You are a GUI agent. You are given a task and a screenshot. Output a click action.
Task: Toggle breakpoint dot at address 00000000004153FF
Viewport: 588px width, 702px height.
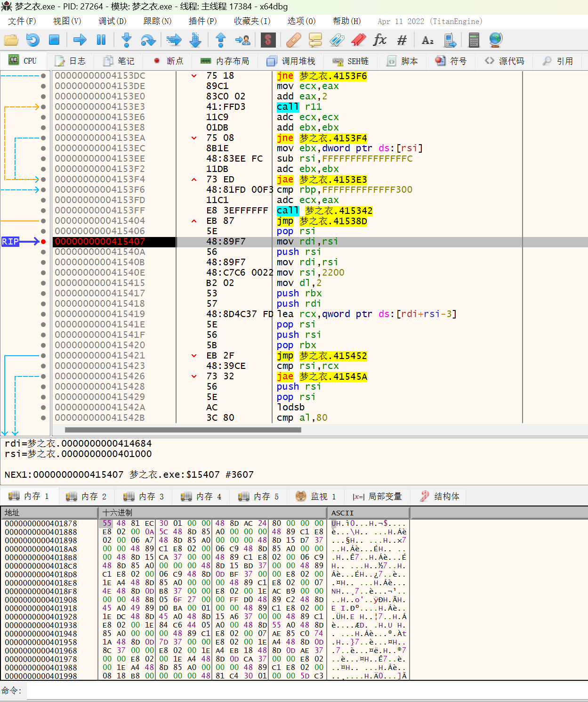(x=43, y=211)
